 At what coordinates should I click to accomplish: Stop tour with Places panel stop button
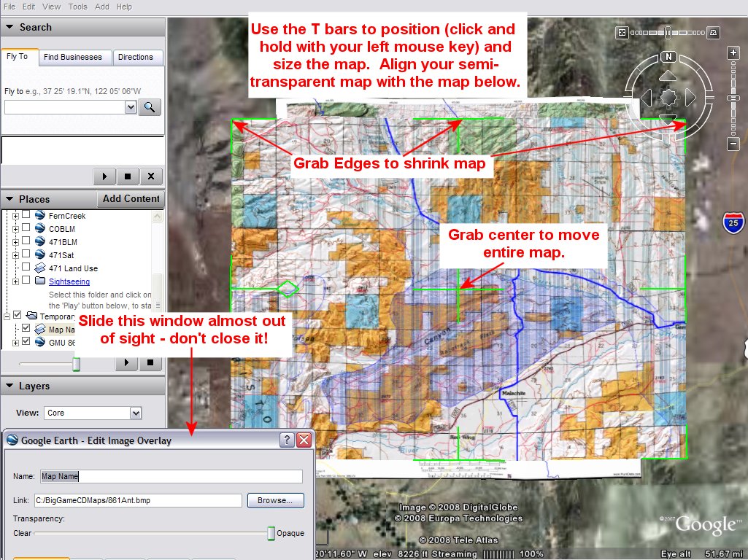[x=150, y=362]
